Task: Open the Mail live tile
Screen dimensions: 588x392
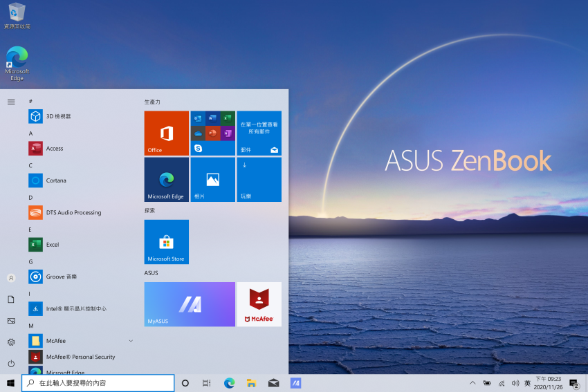Action: point(259,133)
